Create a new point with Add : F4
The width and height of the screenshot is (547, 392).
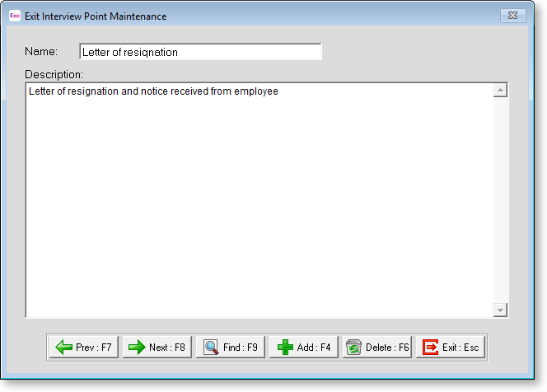[304, 348]
